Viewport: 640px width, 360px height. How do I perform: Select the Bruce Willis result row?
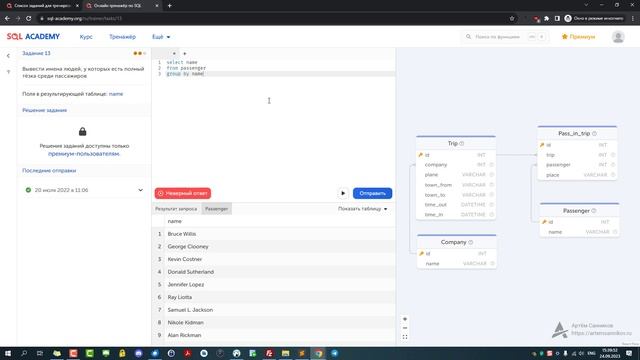(x=273, y=234)
